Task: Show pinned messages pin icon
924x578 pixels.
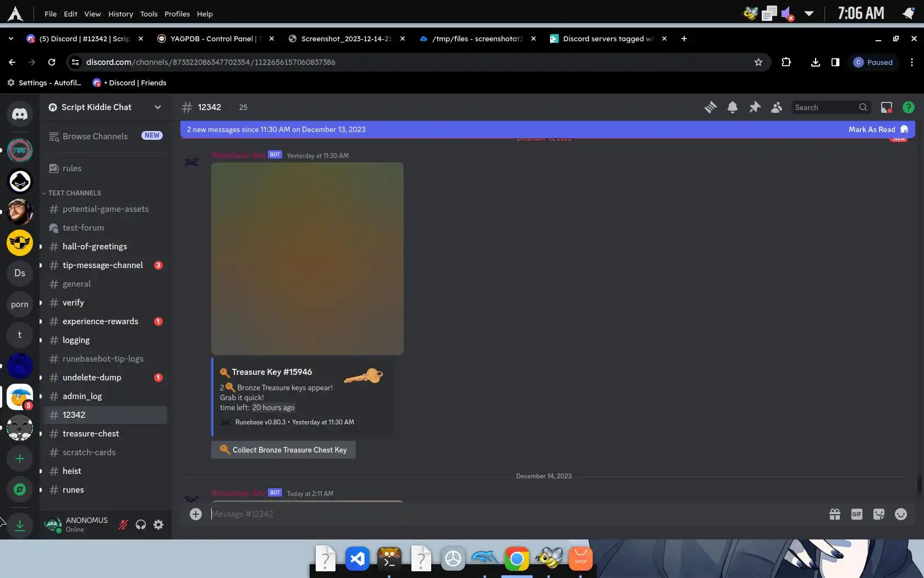Action: 755,107
